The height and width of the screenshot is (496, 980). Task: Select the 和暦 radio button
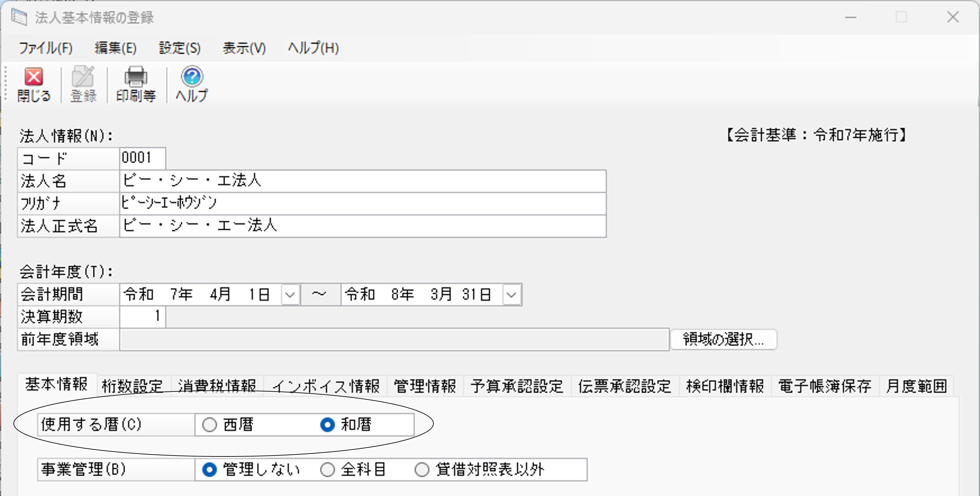point(327,424)
